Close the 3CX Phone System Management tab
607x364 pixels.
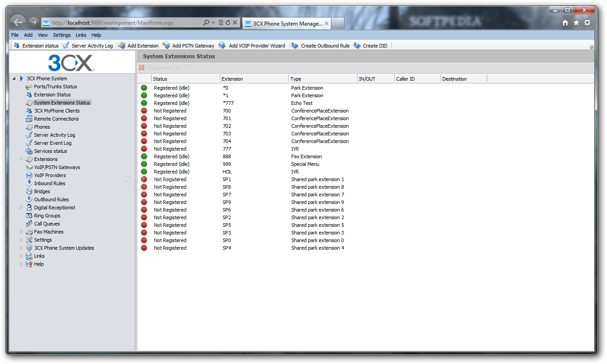[327, 23]
